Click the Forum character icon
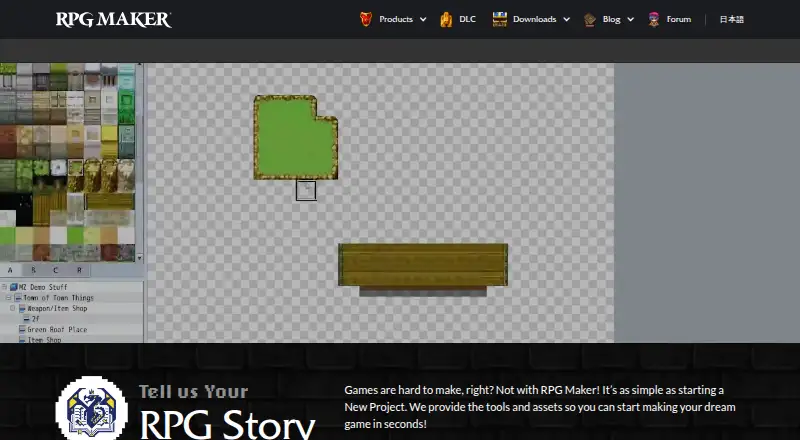The image size is (800, 440). 654,19
